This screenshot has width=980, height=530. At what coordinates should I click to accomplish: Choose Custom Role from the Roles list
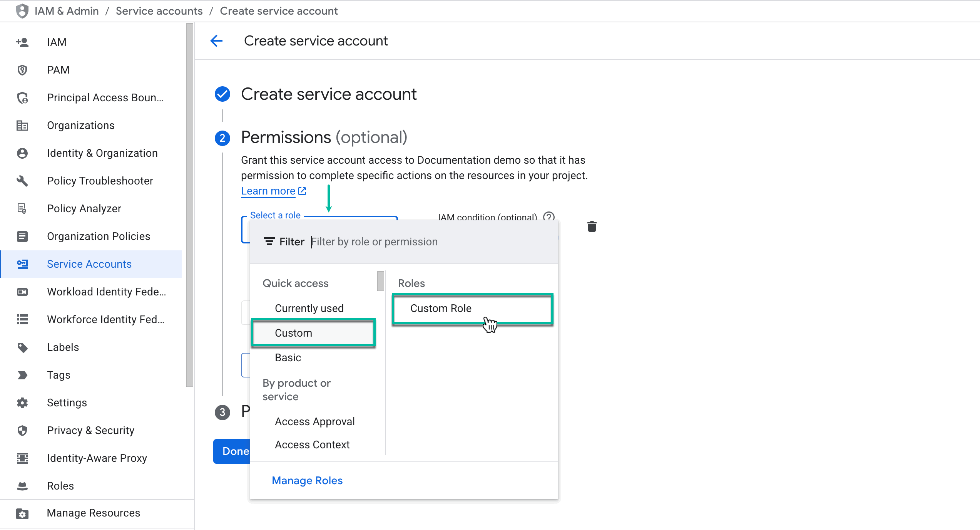(441, 308)
